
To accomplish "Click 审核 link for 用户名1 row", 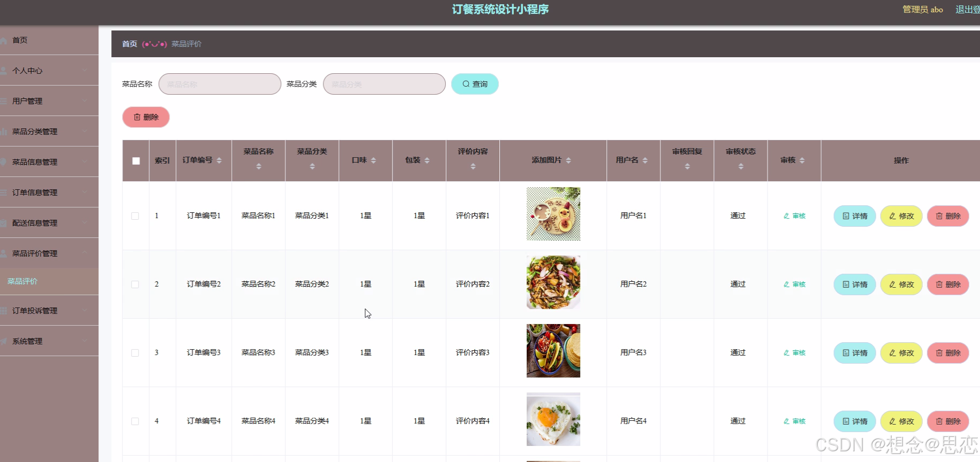I will pos(794,216).
